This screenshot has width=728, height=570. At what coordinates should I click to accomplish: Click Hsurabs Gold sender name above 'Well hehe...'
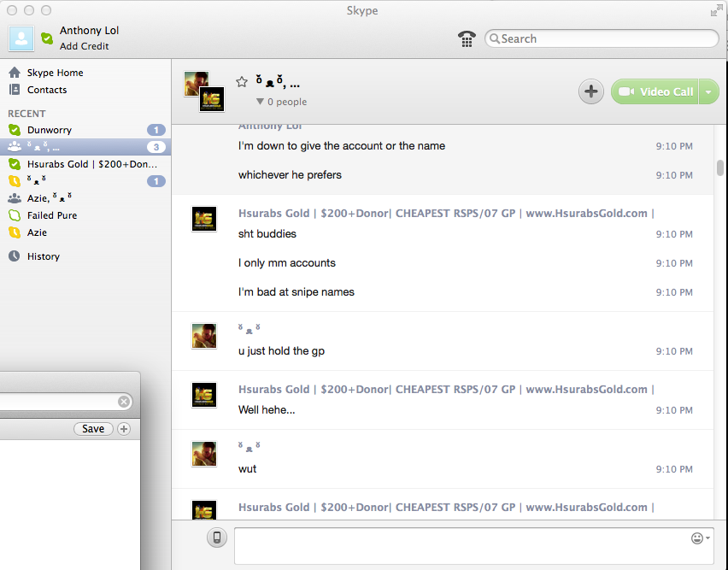tap(446, 390)
